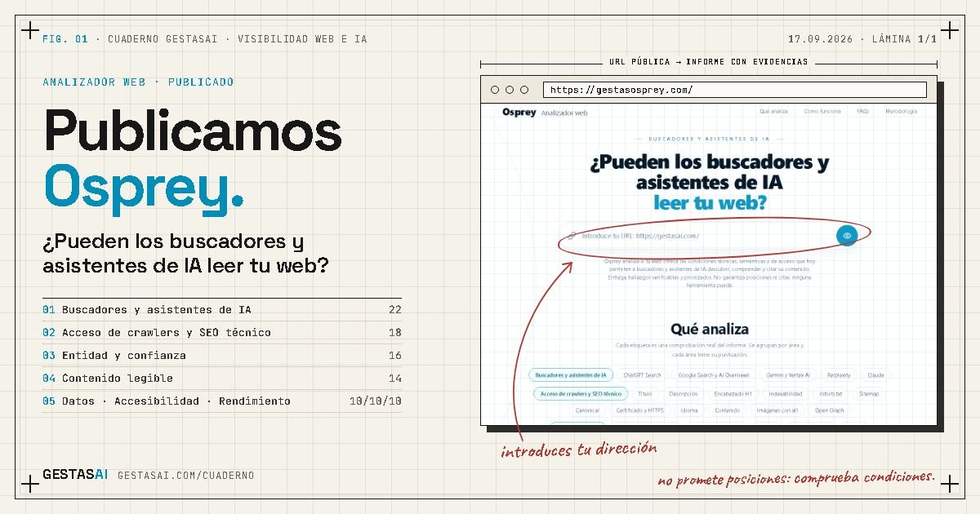
Task: Click the 'AMALIZADOR WEB · PUBLICADO' label
Action: tap(138, 82)
